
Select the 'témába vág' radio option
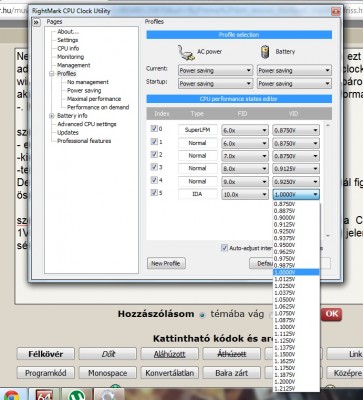click(202, 315)
